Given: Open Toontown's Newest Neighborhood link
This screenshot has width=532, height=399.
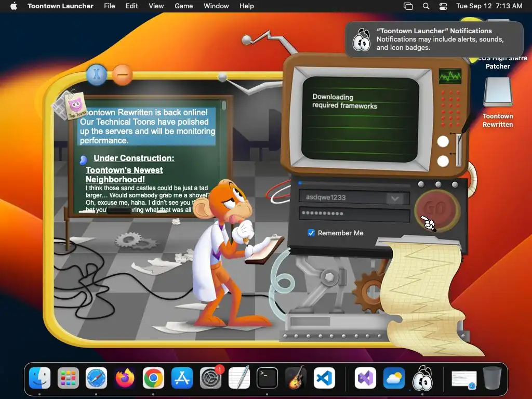Looking at the screenshot, I should [x=124, y=175].
